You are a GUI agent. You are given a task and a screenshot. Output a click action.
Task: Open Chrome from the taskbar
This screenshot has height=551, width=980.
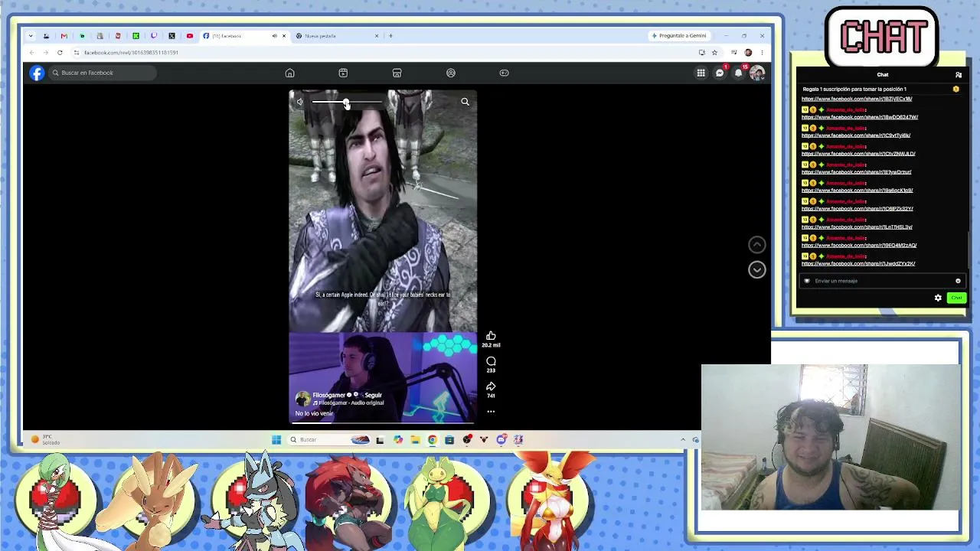[x=432, y=439]
